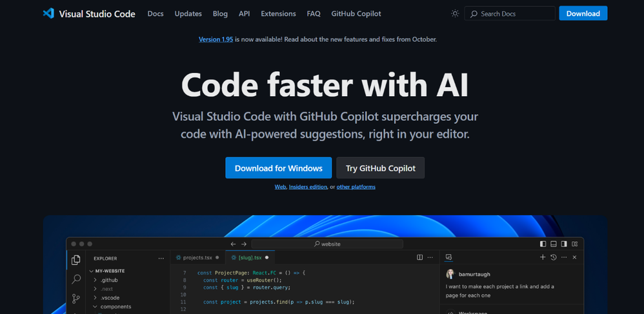This screenshot has height=314, width=644.
Task: Open the other platforms link
Action: tap(356, 187)
